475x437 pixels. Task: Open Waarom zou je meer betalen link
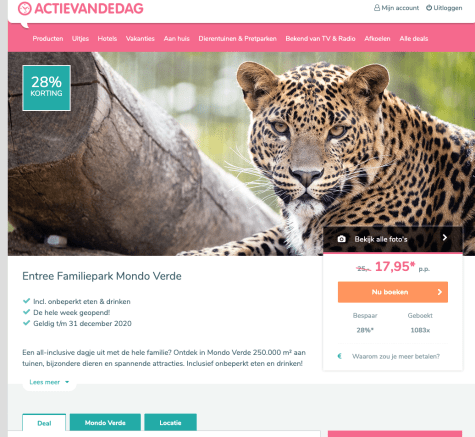[x=396, y=356]
